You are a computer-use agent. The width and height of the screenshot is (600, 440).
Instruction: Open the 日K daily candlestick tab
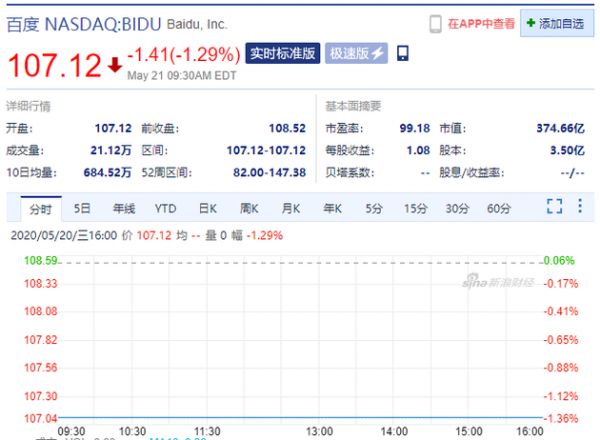(x=207, y=208)
